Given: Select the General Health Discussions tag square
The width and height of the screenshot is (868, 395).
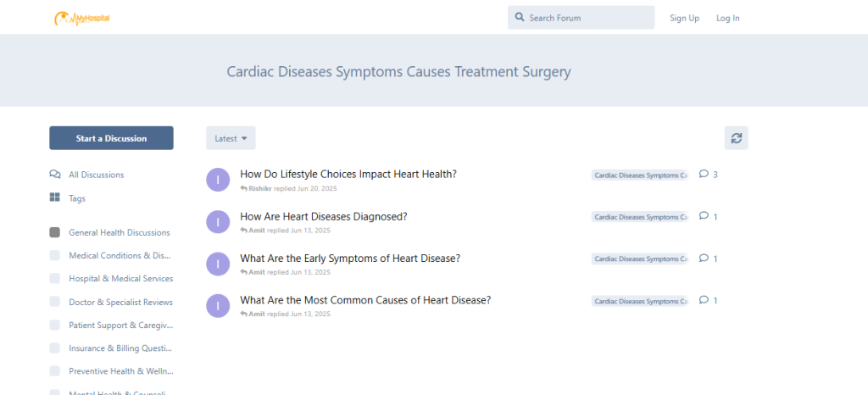Looking at the screenshot, I should tap(55, 232).
